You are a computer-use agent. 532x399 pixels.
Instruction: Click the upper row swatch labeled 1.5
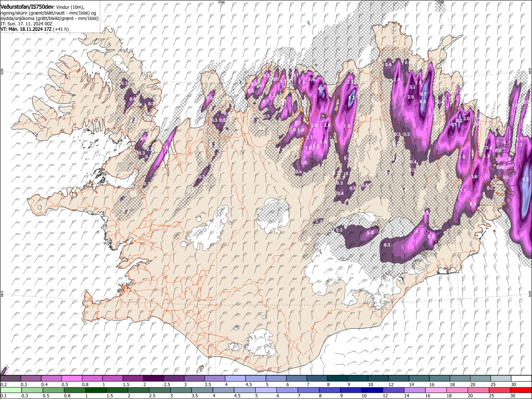tap(133, 379)
